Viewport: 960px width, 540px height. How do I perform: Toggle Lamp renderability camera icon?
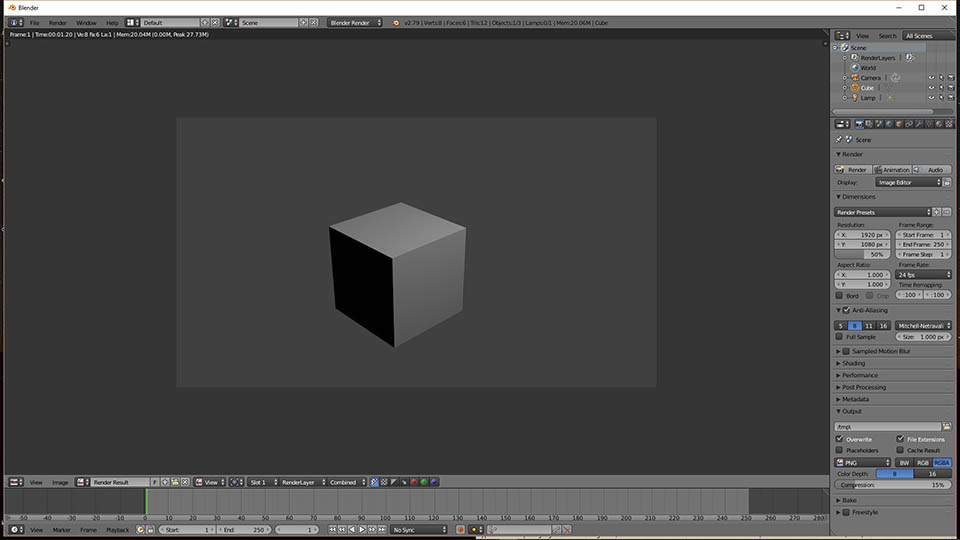pos(951,97)
